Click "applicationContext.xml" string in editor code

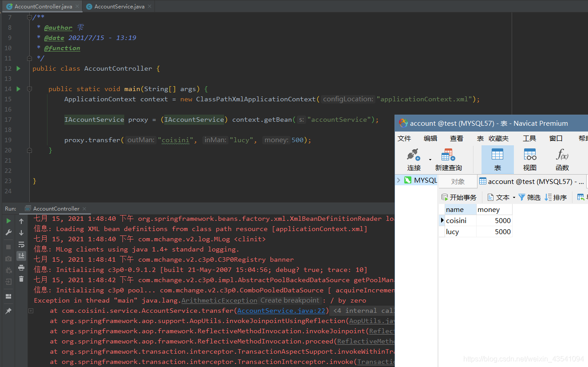pyautogui.click(x=425, y=99)
